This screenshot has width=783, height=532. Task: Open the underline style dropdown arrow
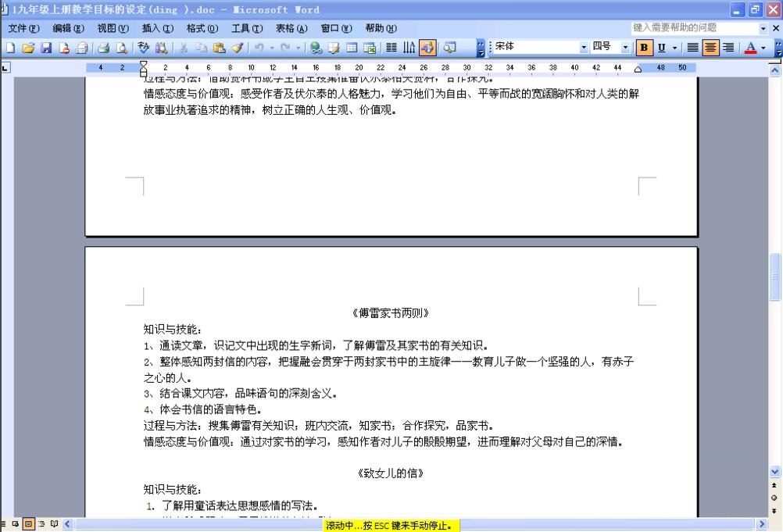tap(674, 48)
